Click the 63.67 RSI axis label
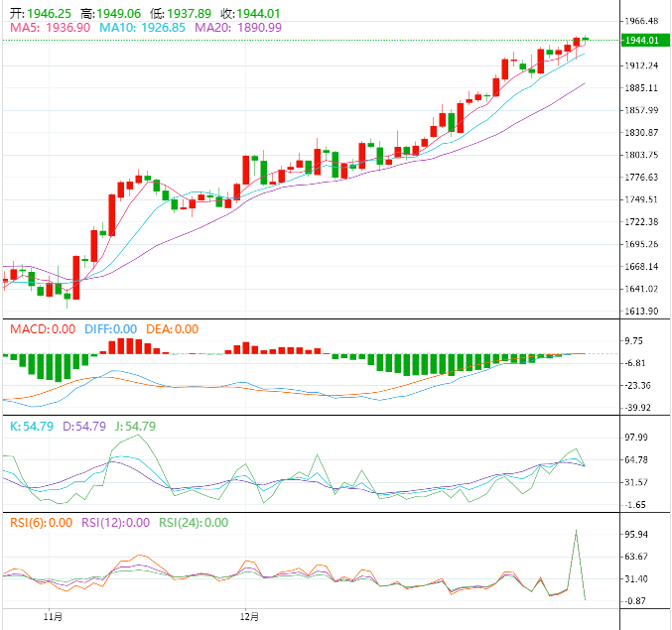 [636, 557]
